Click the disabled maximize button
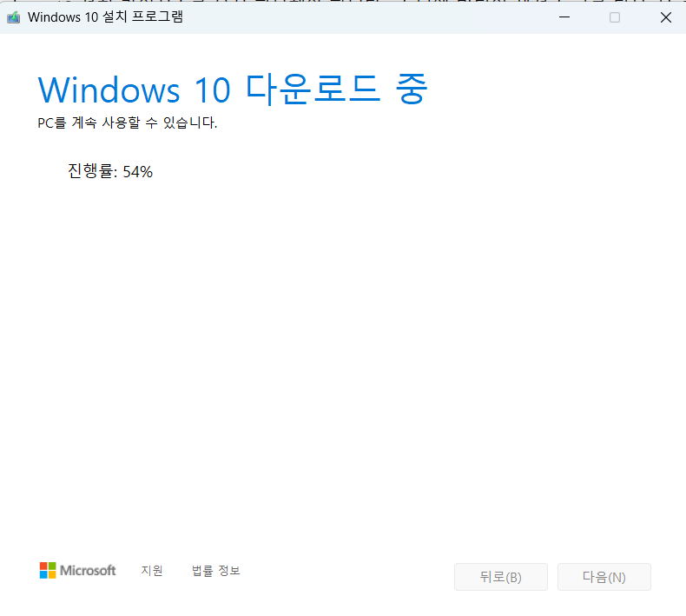Viewport: 686px width, 616px height. [x=615, y=17]
